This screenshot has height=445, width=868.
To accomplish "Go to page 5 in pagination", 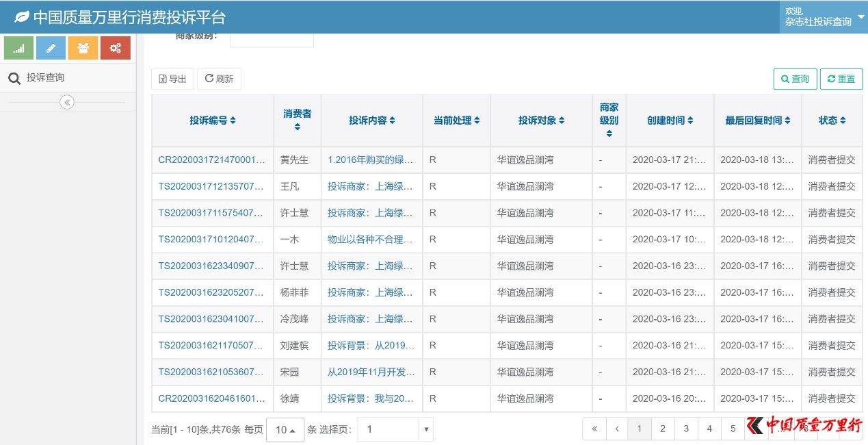I will 733,429.
